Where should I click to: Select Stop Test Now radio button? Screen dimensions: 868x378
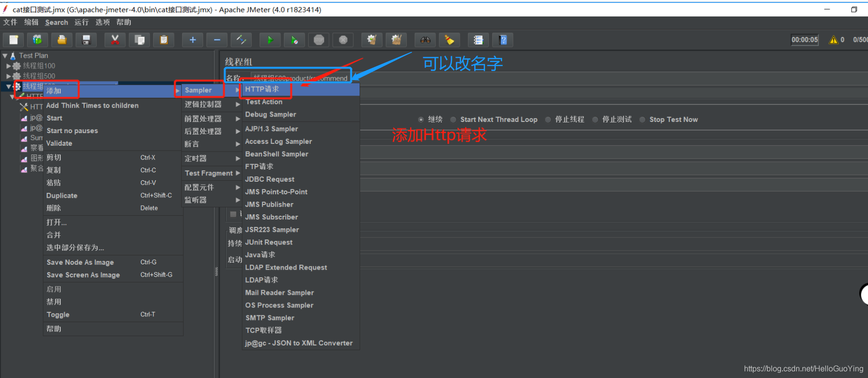[642, 120]
